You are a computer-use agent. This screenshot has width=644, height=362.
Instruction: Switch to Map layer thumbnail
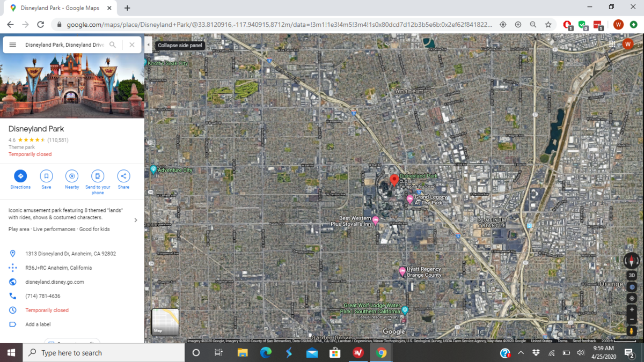coord(165,322)
